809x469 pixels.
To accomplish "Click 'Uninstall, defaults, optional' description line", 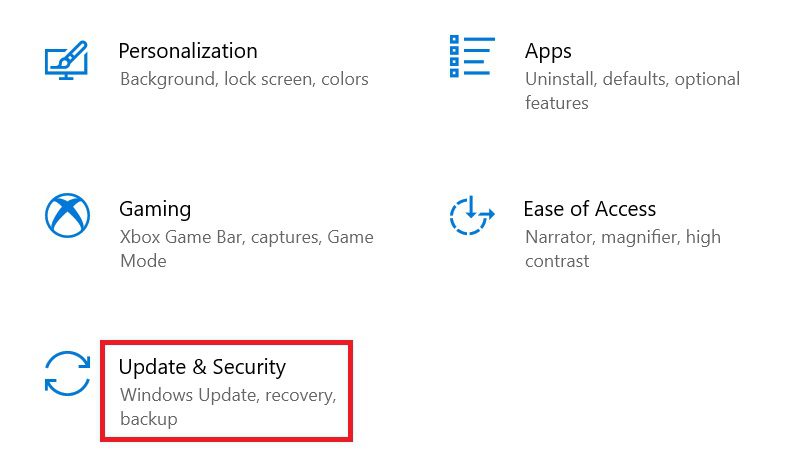I will click(x=633, y=79).
